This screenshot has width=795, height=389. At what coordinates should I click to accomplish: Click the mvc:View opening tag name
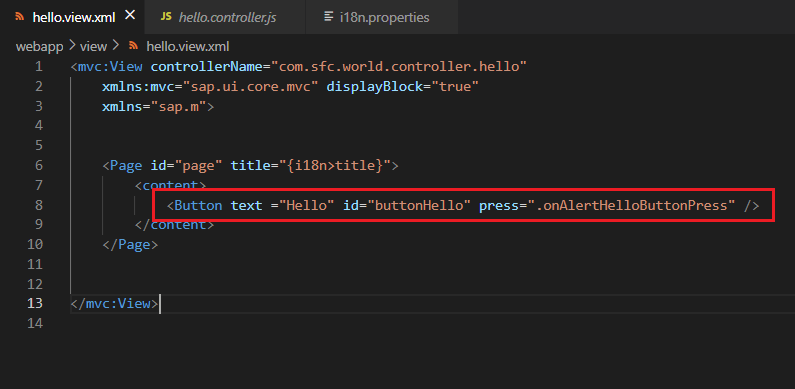[x=111, y=66]
